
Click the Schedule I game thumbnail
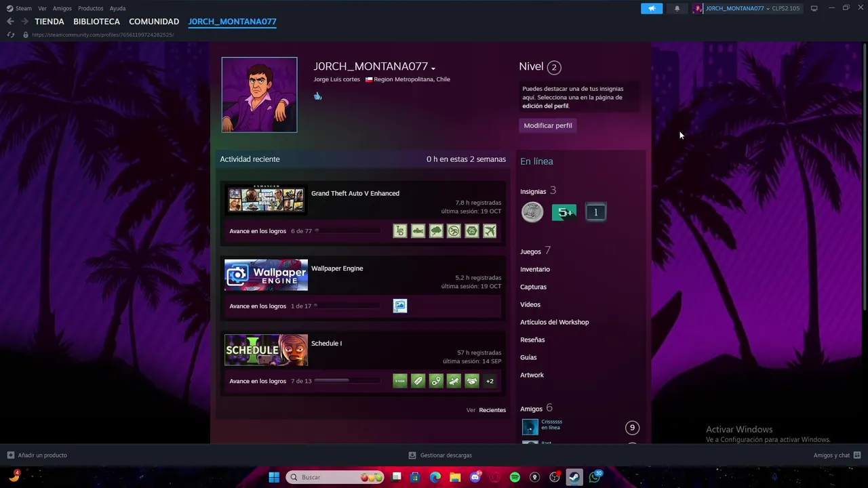pos(266,350)
